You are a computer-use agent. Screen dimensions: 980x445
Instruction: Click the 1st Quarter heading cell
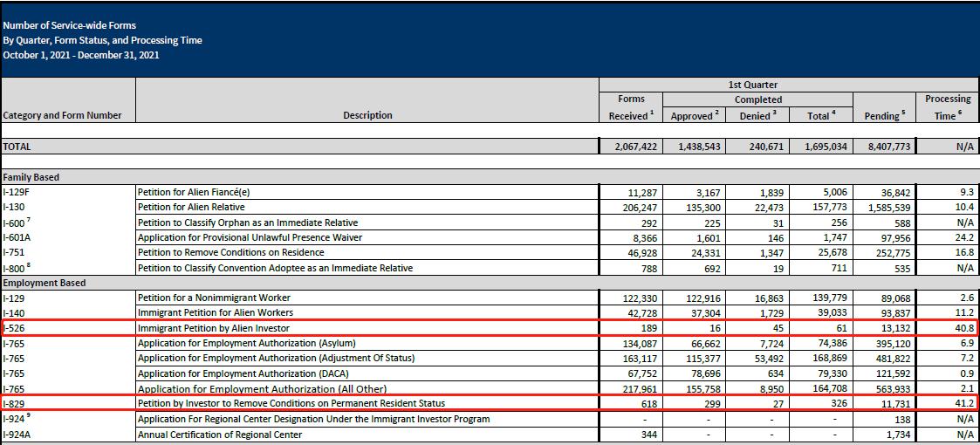tap(757, 85)
